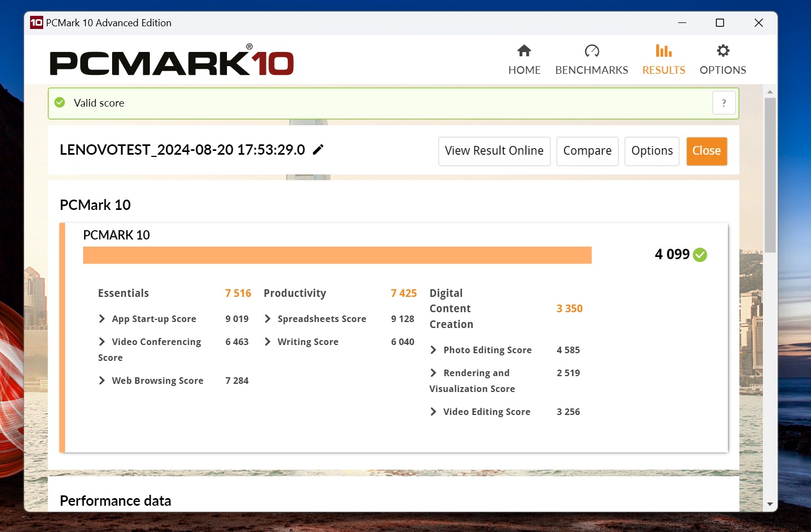Image resolution: width=811 pixels, height=532 pixels.
Task: Click the scrollbar down arrow
Action: pyautogui.click(x=769, y=504)
